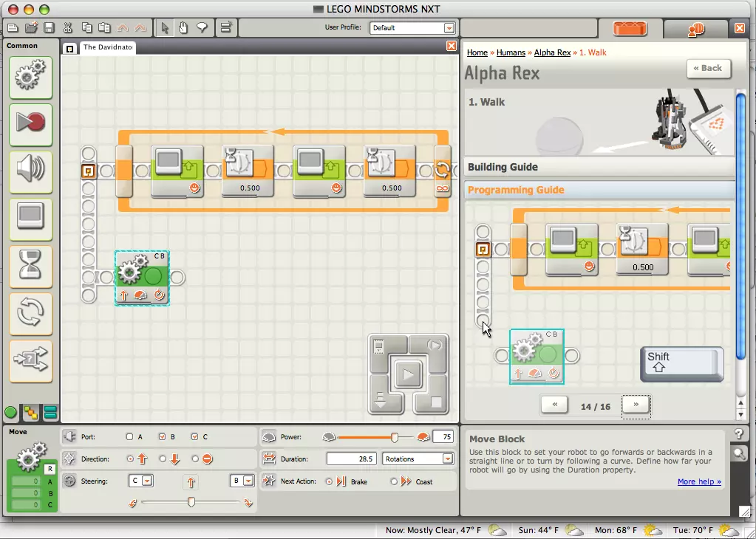Screen dimensions: 756x539
Task: Click the Back button
Action: coord(708,69)
